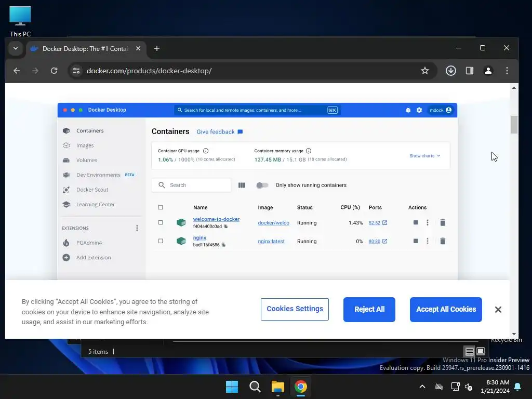
Task: Open the Chrome three-dot menu
Action: 507,71
